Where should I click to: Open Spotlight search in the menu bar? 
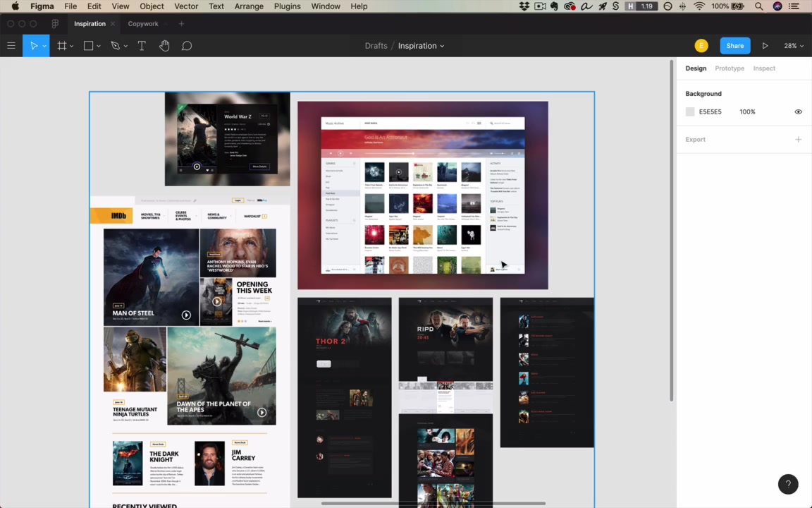(758, 6)
